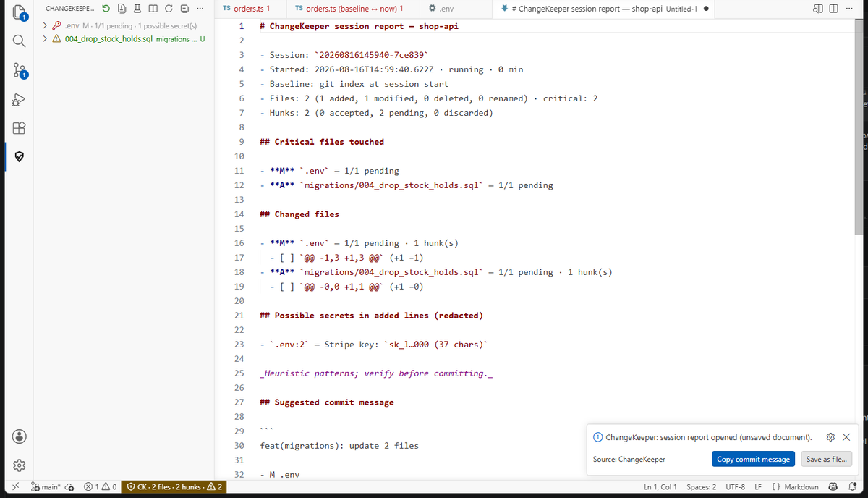Open Copilot status icon in status bar
The width and height of the screenshot is (868, 498).
point(833,487)
